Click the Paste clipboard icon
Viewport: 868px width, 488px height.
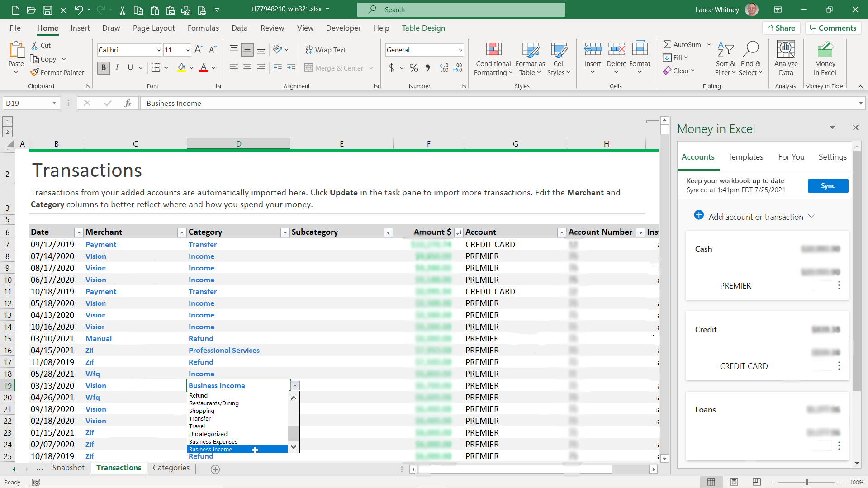coord(16,50)
